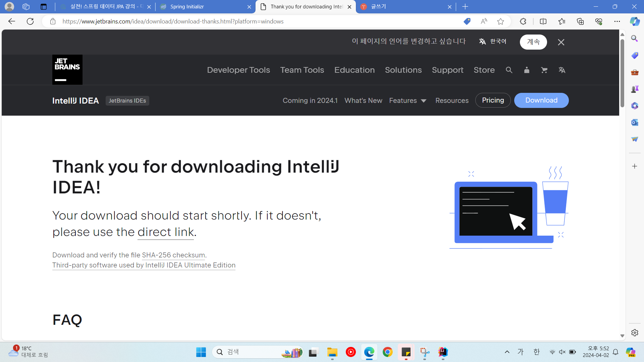The width and height of the screenshot is (644, 362).
Task: Toggle split screen view icon
Action: tap(543, 21)
